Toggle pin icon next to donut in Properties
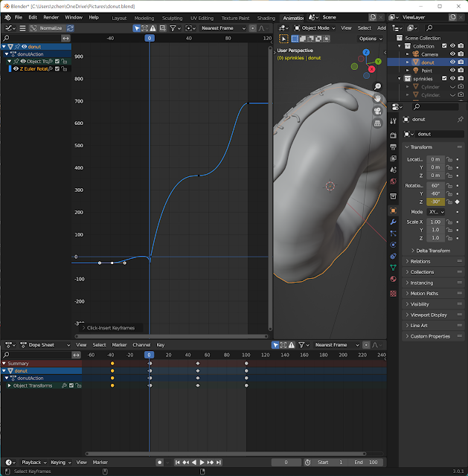 461,119
